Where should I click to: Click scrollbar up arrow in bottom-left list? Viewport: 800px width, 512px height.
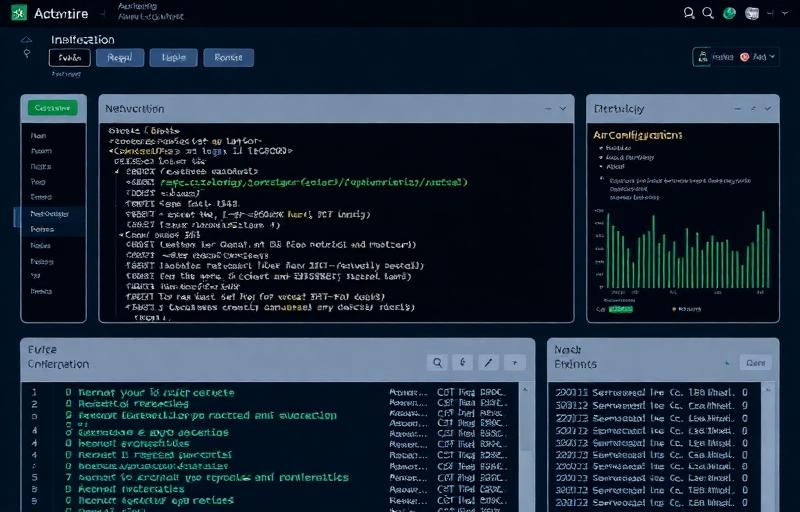525,390
